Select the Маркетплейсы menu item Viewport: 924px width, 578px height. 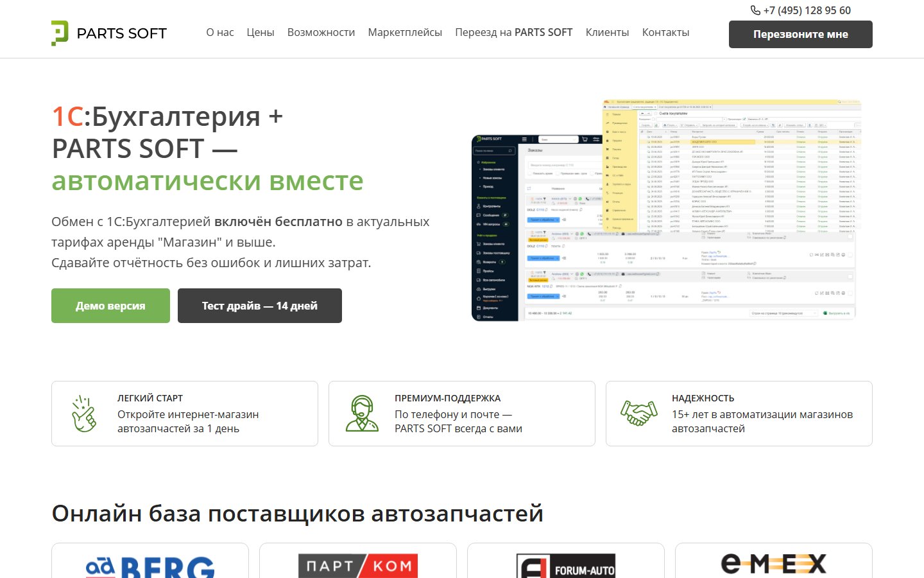pos(405,32)
